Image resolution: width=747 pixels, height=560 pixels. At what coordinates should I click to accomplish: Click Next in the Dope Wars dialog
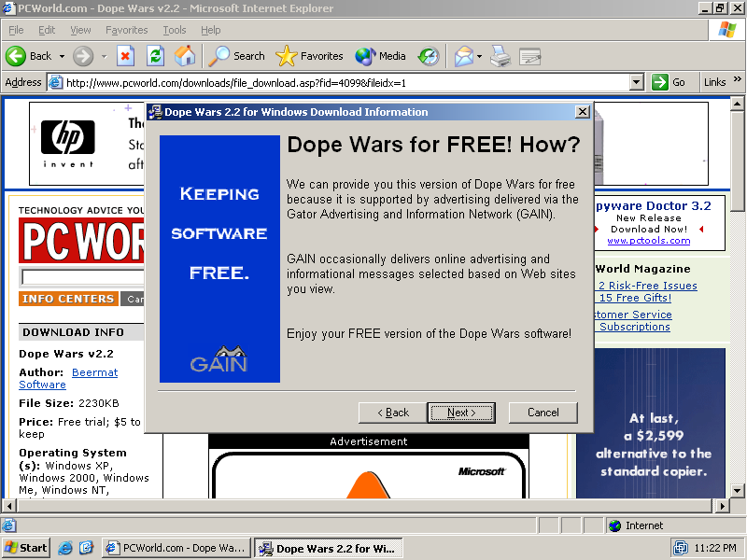461,413
